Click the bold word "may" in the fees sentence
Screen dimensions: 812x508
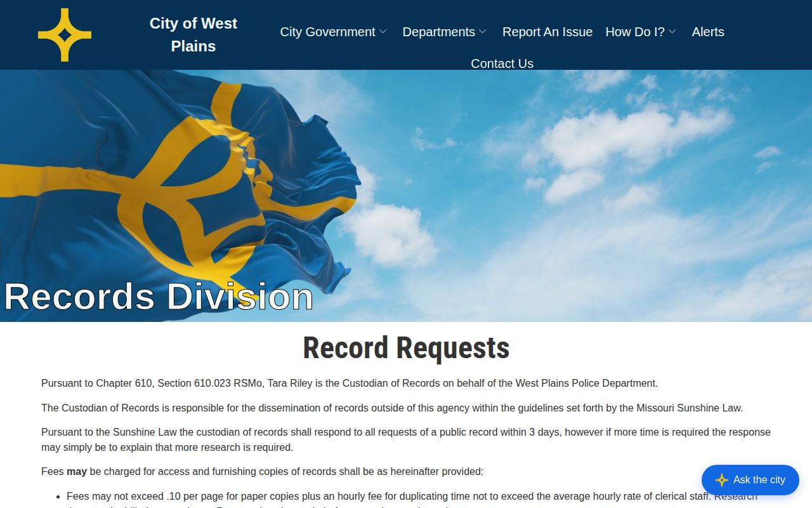click(x=77, y=472)
